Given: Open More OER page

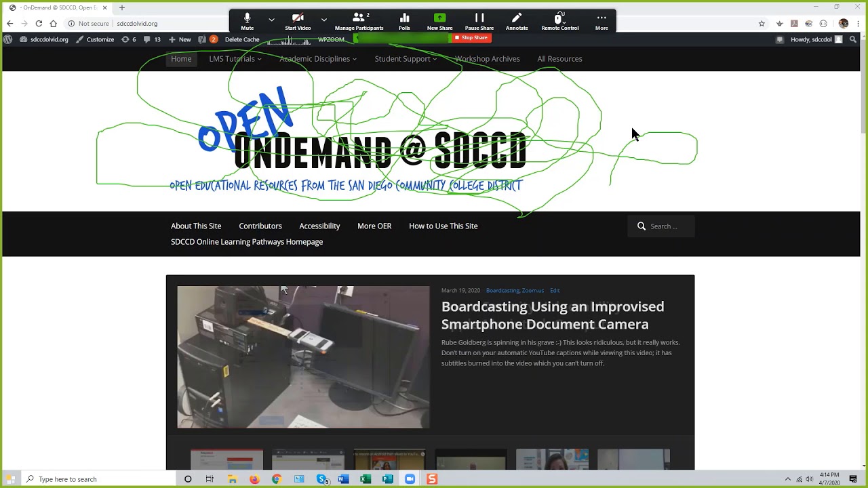Looking at the screenshot, I should coord(374,226).
